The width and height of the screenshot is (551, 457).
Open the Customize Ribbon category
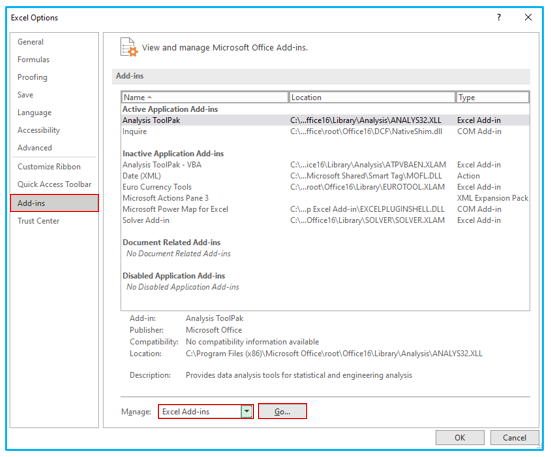pos(49,167)
